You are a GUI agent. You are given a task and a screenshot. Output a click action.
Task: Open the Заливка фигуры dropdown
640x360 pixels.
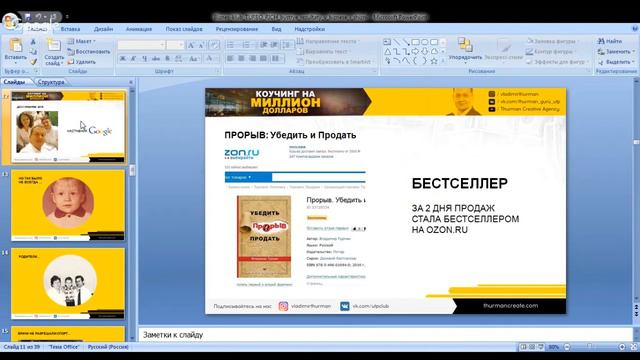click(x=552, y=41)
